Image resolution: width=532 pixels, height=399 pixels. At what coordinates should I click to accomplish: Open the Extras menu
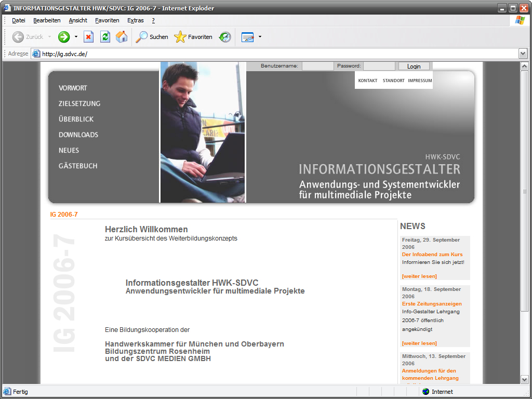[x=136, y=20]
